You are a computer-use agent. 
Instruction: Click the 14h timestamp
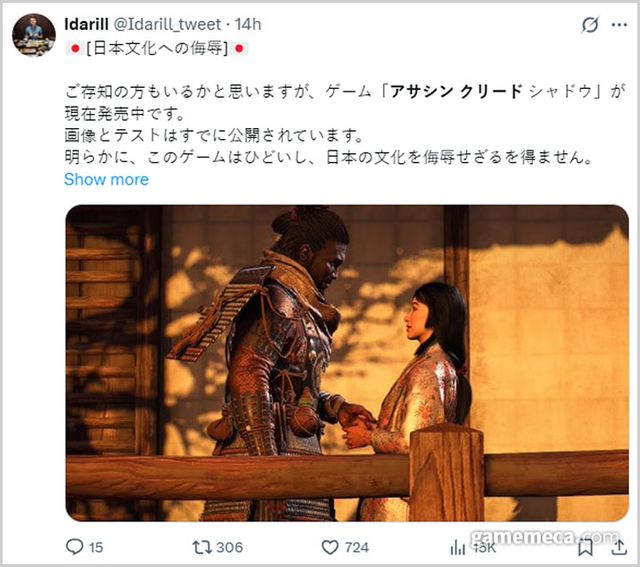coord(248,24)
